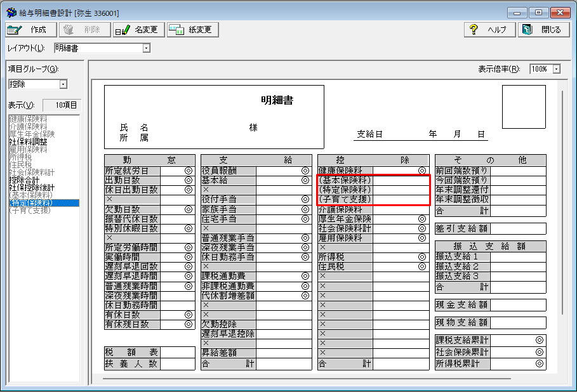This screenshot has height=392, width=577.
Task: Select 社保控除後計 in the left item list
Action: click(30, 188)
